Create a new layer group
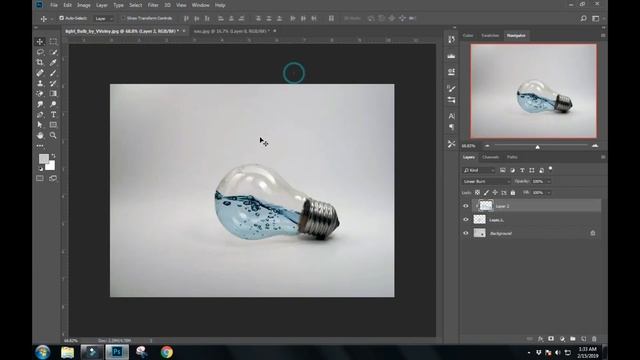The height and width of the screenshot is (360, 640). [573, 339]
